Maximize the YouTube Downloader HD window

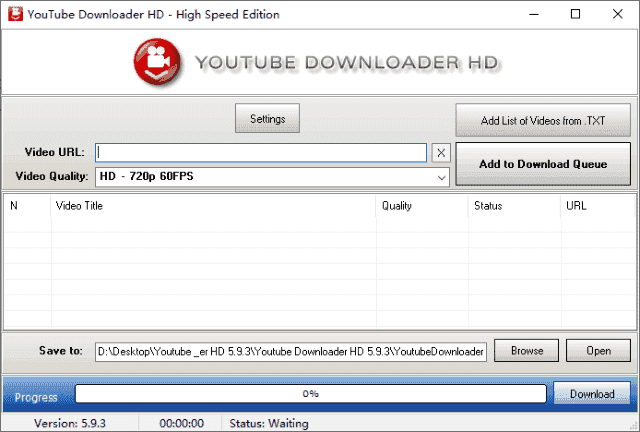[x=575, y=14]
